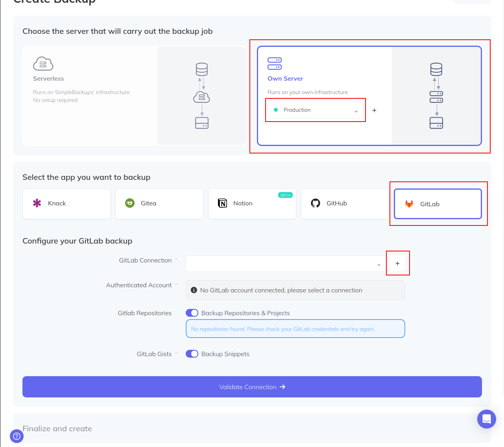
Task: Click Own Server diagram storage icon
Action: 436,123
